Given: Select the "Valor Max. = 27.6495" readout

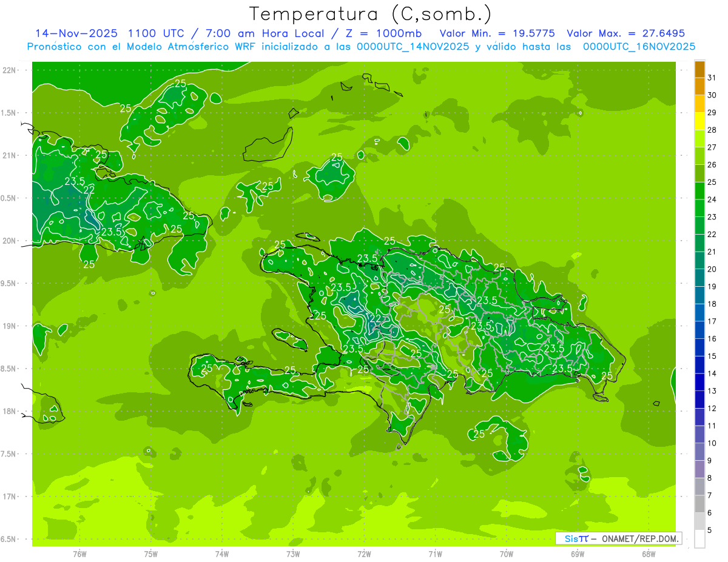Looking at the screenshot, I should pyautogui.click(x=625, y=33).
